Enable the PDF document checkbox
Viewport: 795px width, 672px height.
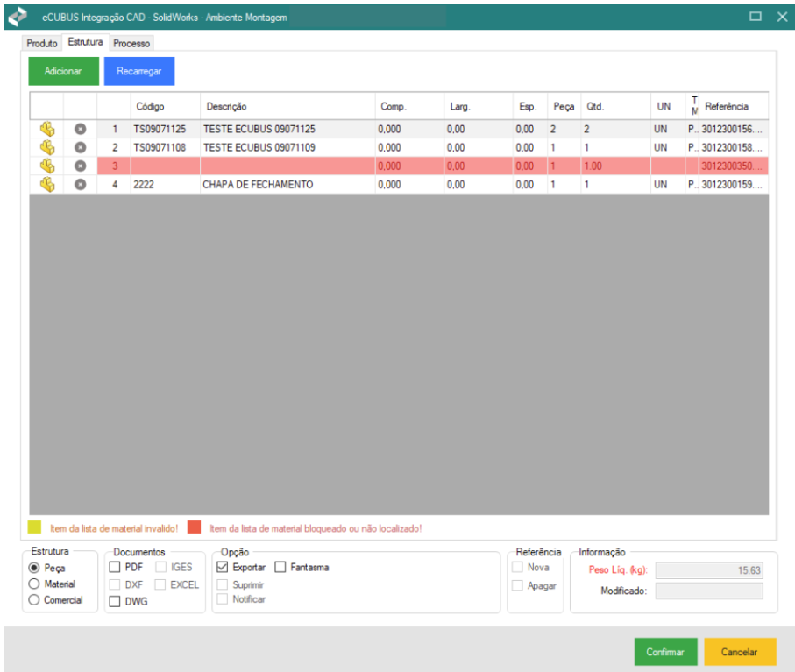tap(115, 568)
